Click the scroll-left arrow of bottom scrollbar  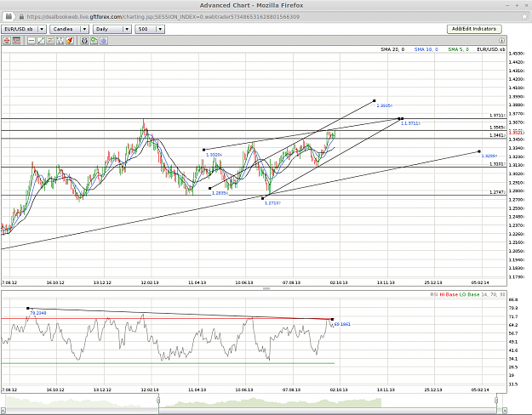(x=3, y=410)
